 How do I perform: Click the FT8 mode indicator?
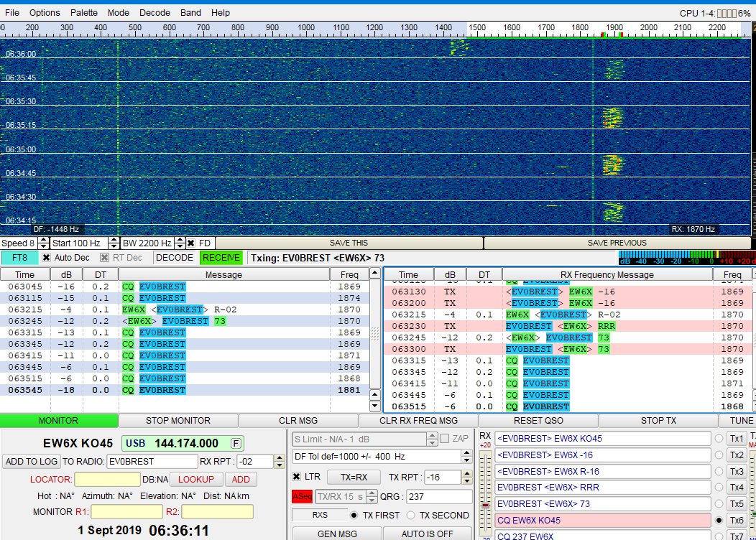(19, 257)
